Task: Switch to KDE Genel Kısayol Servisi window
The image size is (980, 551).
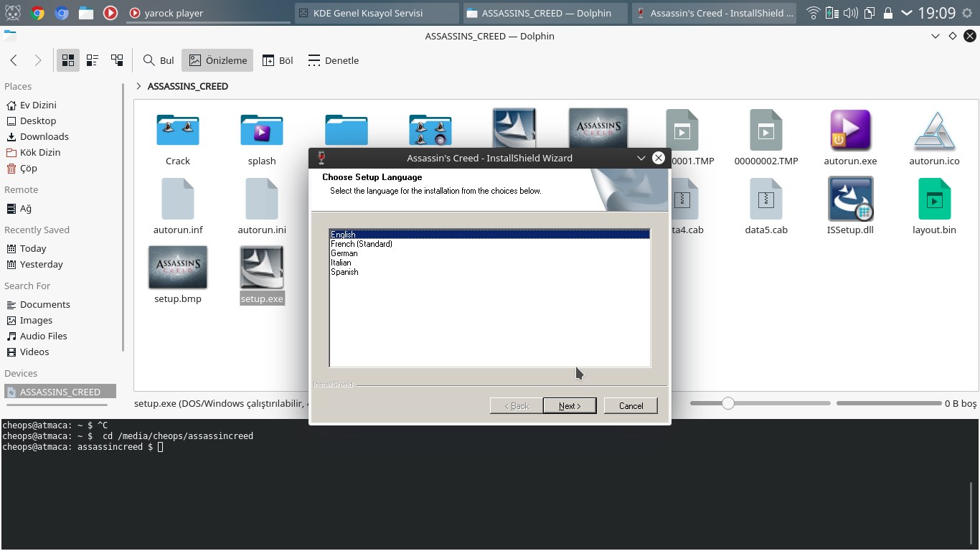Action: 377,13
